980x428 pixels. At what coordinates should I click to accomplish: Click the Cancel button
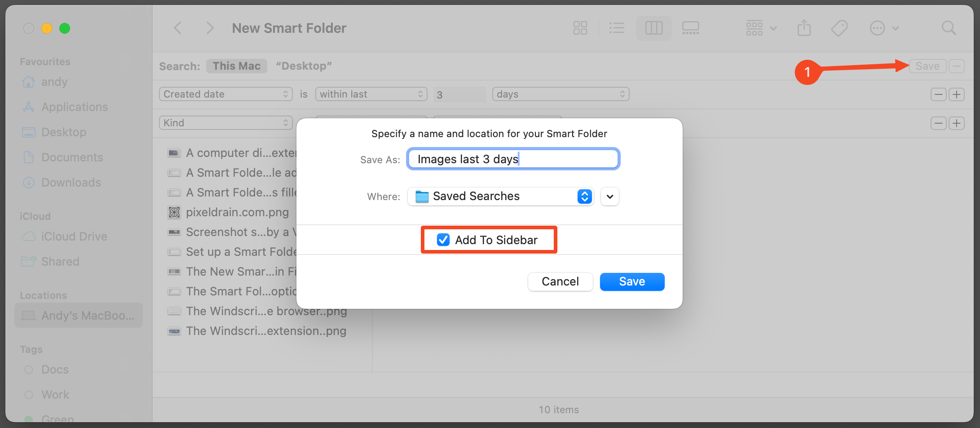560,282
